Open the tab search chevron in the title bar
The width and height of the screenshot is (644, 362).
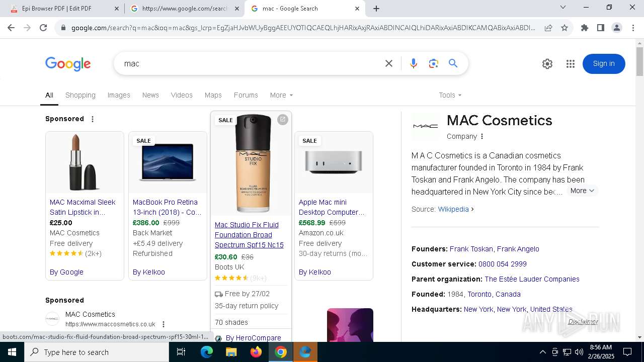(563, 7)
